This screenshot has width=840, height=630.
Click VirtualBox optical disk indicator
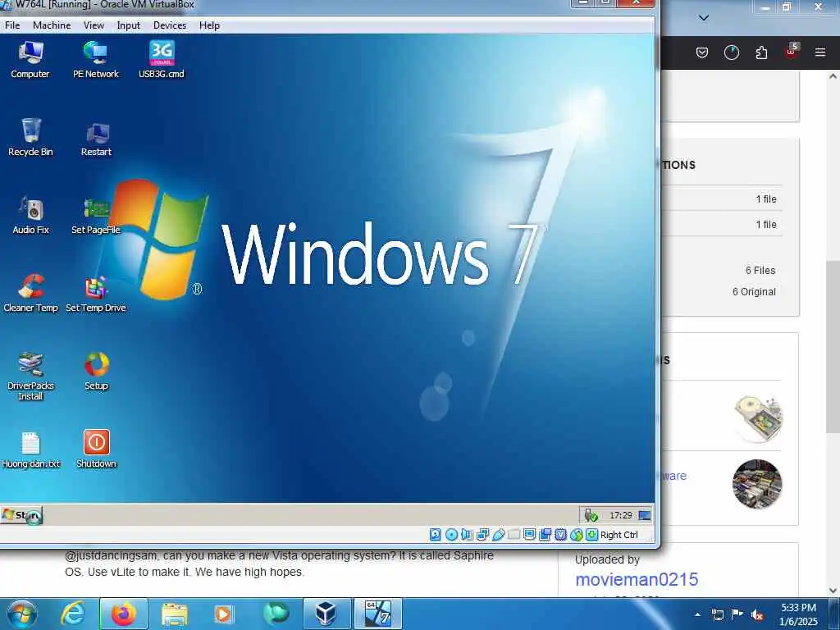(x=452, y=535)
